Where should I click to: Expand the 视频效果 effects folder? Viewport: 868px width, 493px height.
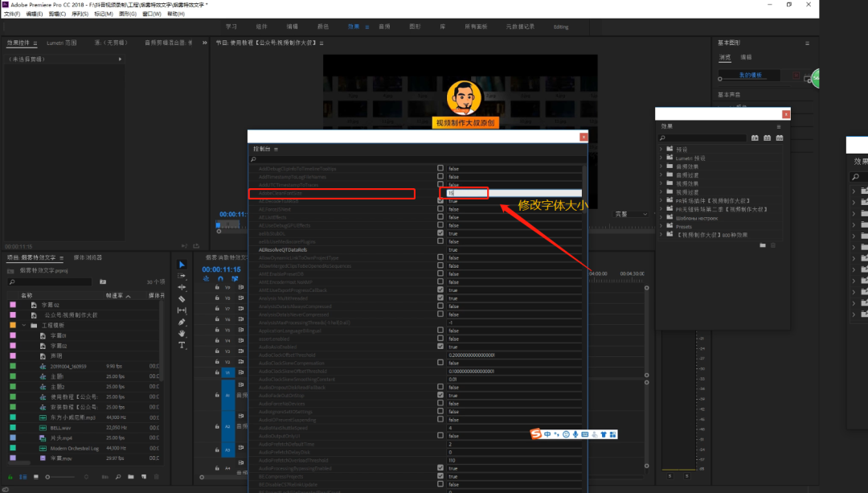[661, 183]
